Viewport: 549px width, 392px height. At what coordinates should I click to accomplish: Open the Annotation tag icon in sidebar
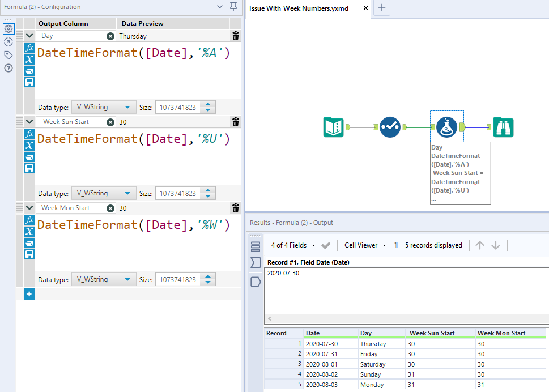pos(8,55)
